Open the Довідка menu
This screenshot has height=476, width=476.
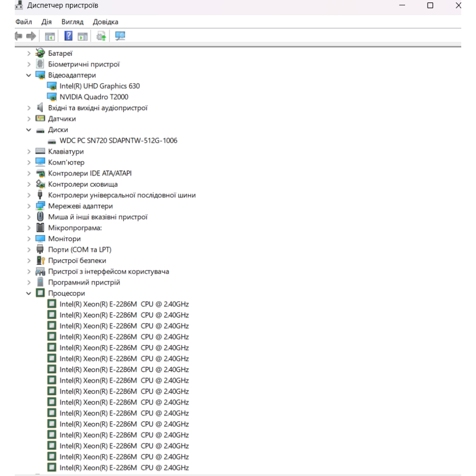106,22
